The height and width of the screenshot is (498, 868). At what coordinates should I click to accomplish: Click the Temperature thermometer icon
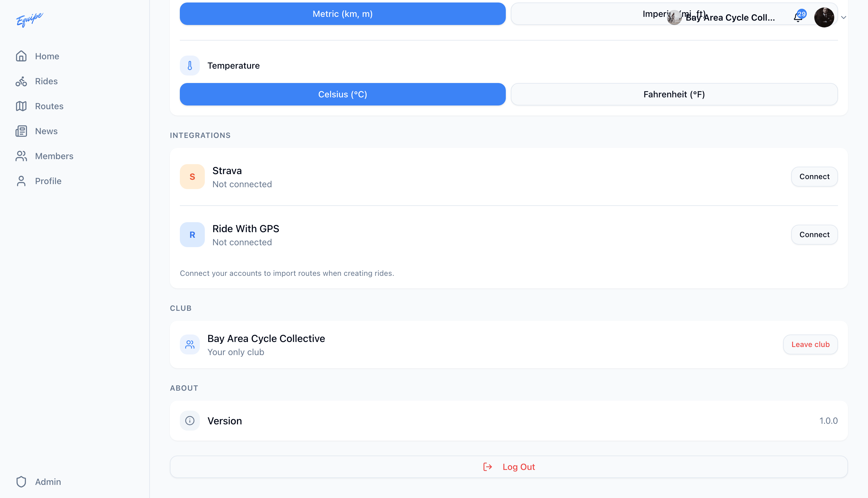190,65
